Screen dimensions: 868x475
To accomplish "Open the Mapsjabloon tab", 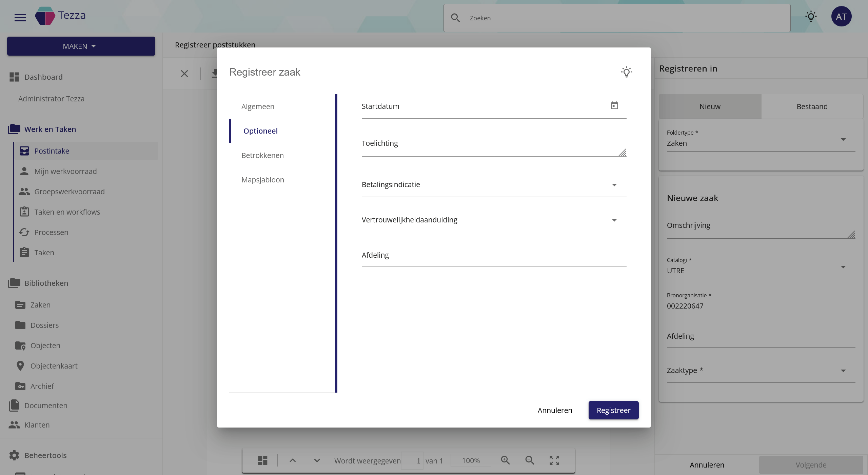I will pos(262,180).
